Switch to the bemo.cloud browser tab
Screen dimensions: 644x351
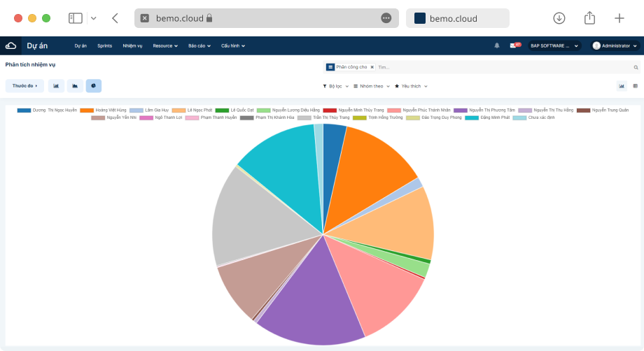coord(458,18)
